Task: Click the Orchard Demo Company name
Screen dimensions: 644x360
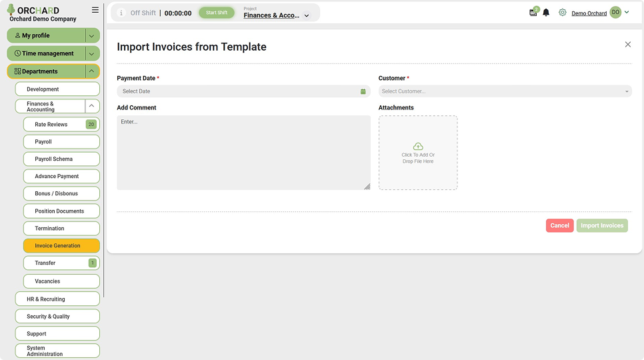Action: coord(43,19)
